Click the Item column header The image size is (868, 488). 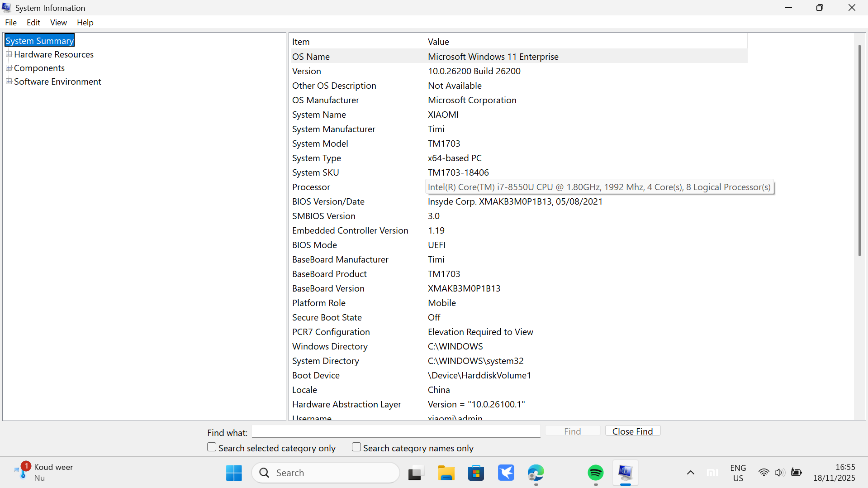point(357,42)
